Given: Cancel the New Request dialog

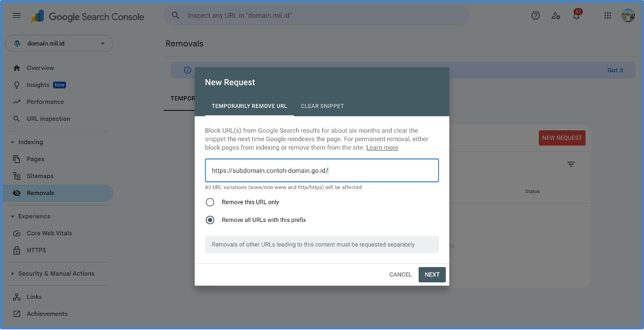Looking at the screenshot, I should 400,274.
